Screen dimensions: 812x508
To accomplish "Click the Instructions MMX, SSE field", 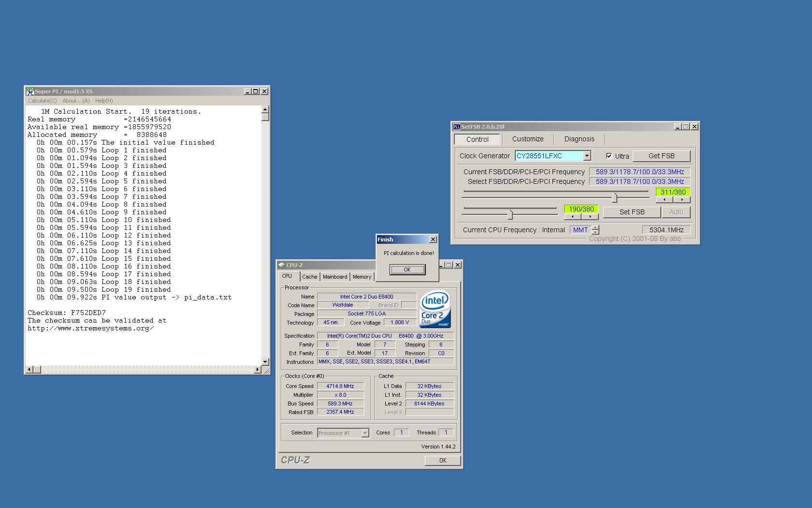I will point(385,361).
